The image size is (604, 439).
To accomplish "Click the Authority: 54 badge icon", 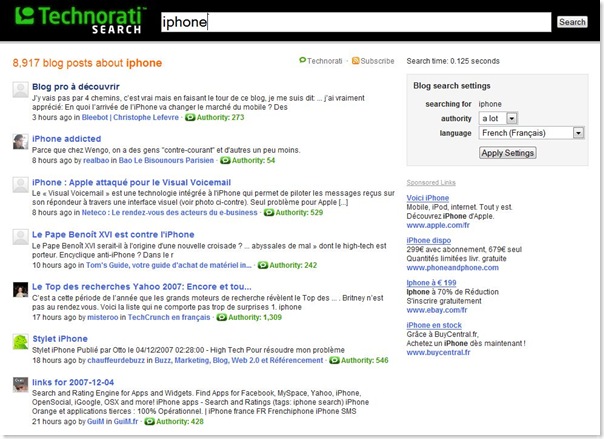I will click(225, 161).
